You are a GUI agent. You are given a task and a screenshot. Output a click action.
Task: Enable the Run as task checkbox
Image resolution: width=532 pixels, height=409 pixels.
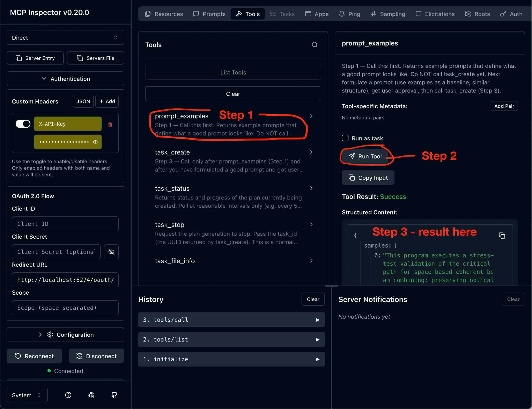click(345, 138)
